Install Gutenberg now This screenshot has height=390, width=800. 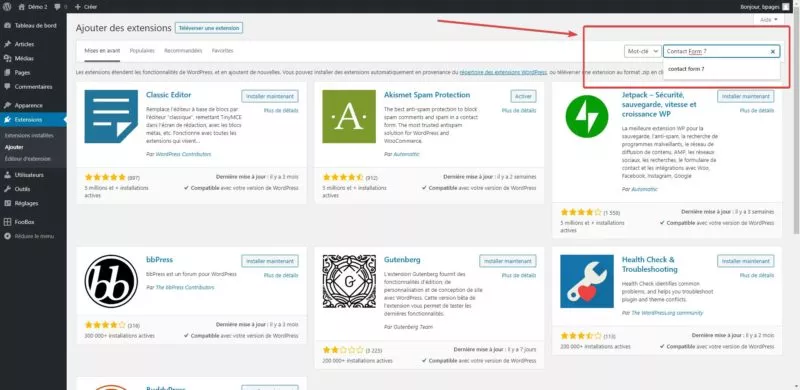coord(508,261)
